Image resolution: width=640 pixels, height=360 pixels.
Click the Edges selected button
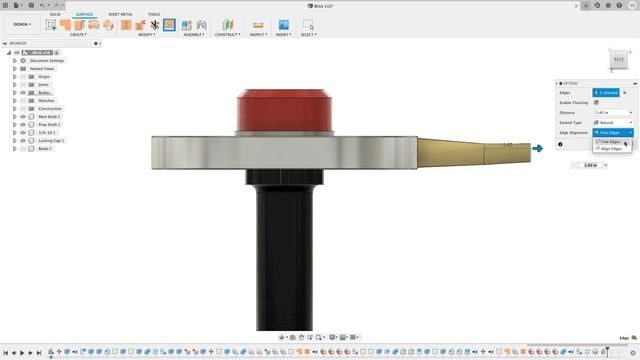click(606, 93)
